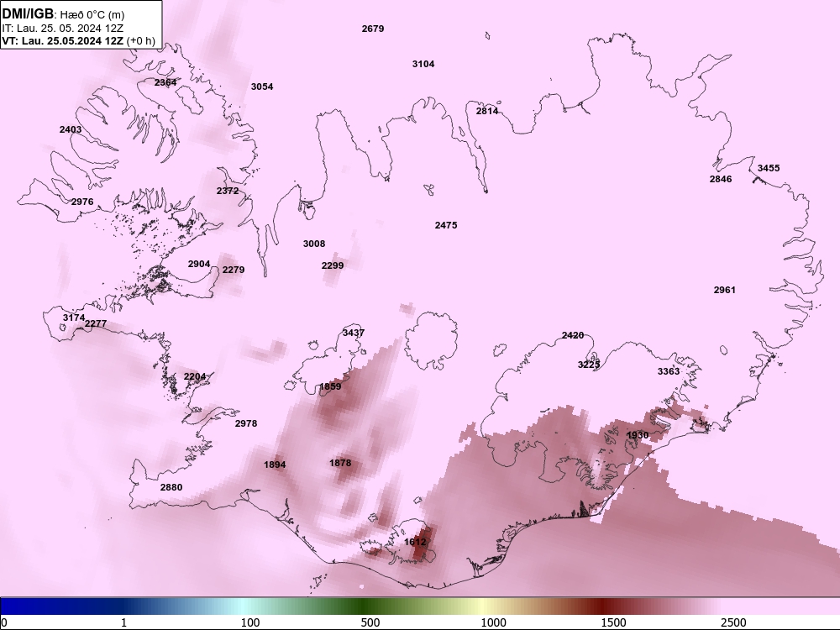Click the map value 1859

[330, 386]
